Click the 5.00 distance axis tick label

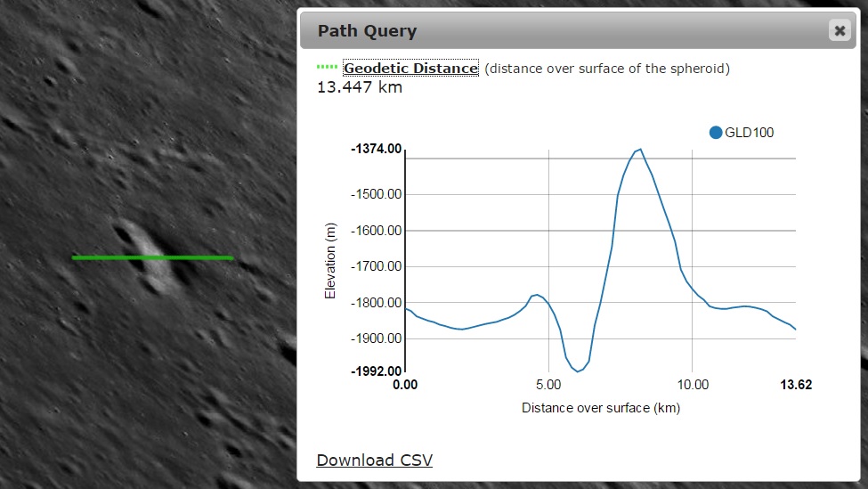(548, 385)
